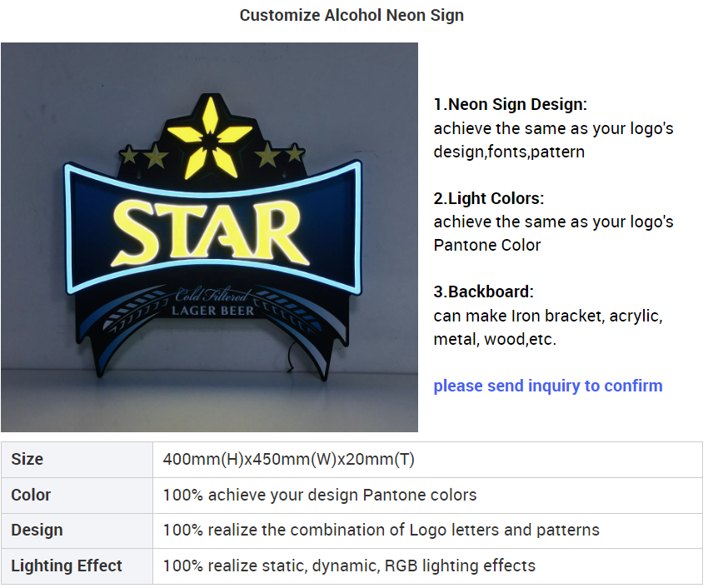
Task: Click the RGB lighting effects description cell
Action: tap(427, 566)
